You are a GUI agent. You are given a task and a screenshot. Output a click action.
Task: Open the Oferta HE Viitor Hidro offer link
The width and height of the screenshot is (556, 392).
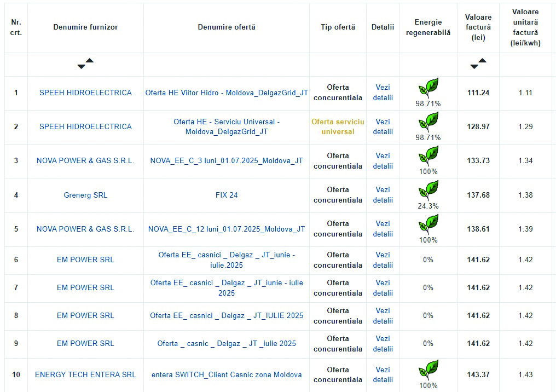[227, 93]
